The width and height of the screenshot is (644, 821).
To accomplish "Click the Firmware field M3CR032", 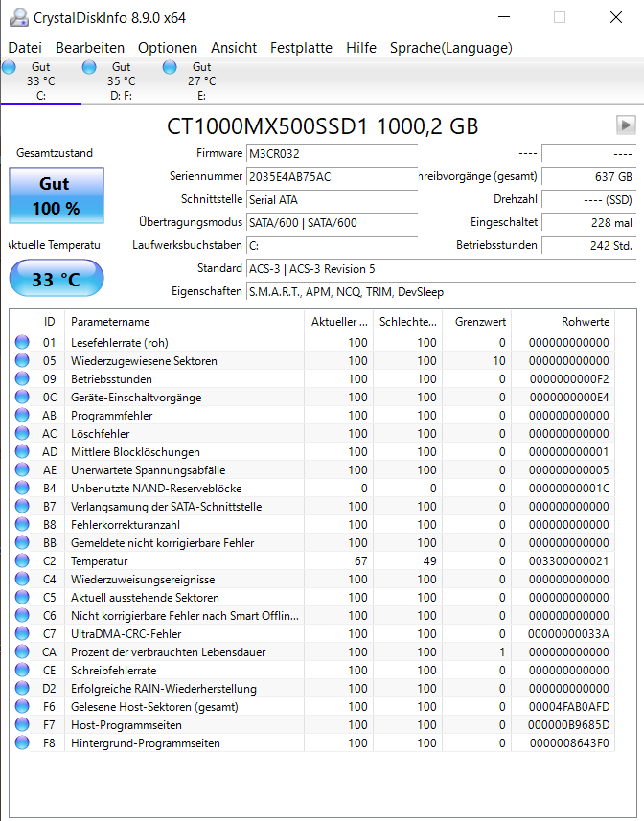I will 332,154.
